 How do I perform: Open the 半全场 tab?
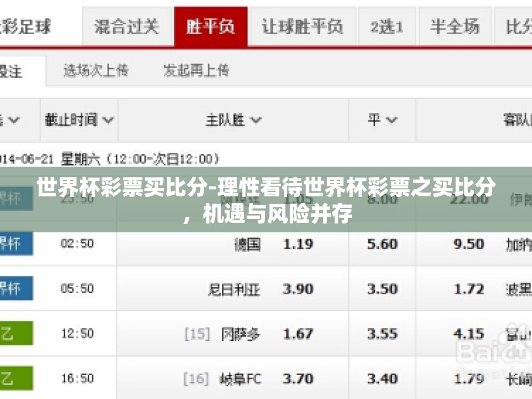(455, 27)
